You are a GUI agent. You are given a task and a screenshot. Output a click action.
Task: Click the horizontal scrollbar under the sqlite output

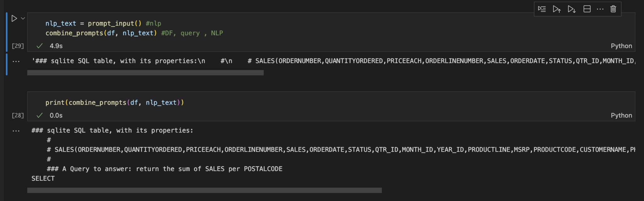point(145,73)
